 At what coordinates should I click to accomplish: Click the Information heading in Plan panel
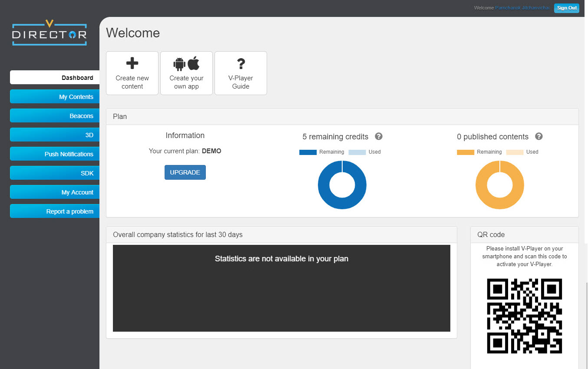tap(185, 135)
